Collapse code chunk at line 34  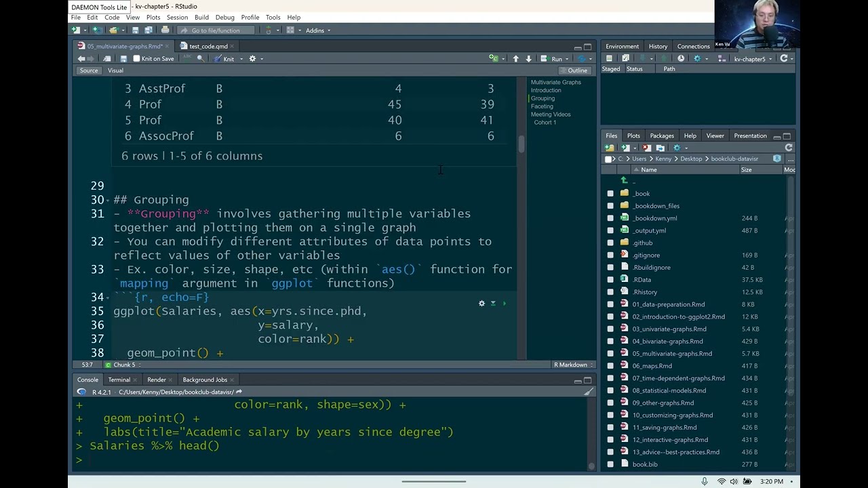[109, 298]
